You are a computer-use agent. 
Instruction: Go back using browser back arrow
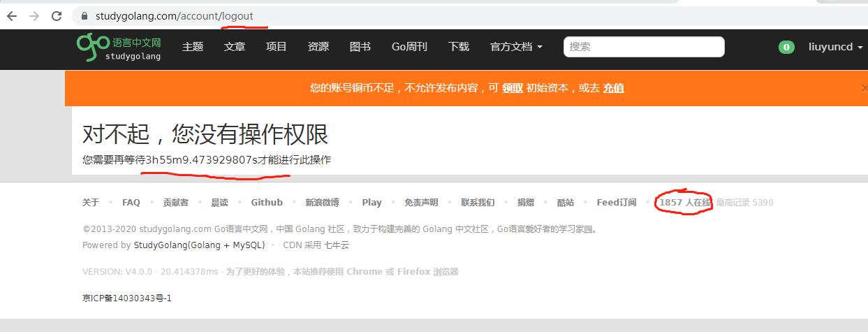point(11,15)
